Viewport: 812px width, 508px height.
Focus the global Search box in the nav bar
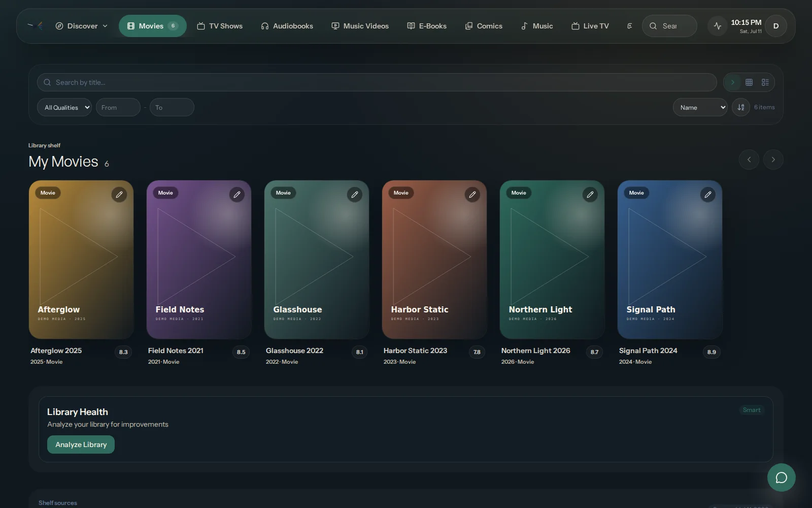point(669,26)
